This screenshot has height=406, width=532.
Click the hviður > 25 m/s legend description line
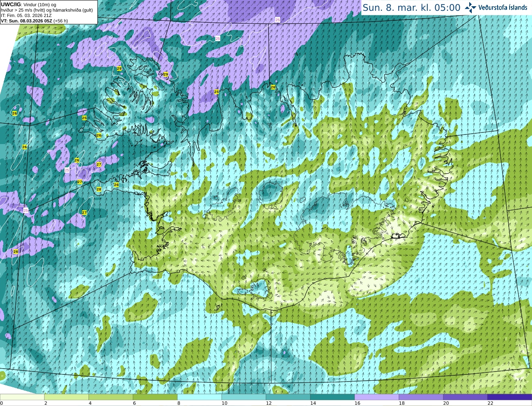pyautogui.click(x=47, y=10)
